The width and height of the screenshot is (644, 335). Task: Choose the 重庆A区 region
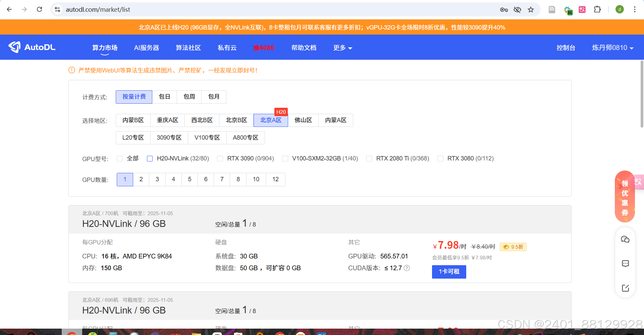point(167,120)
